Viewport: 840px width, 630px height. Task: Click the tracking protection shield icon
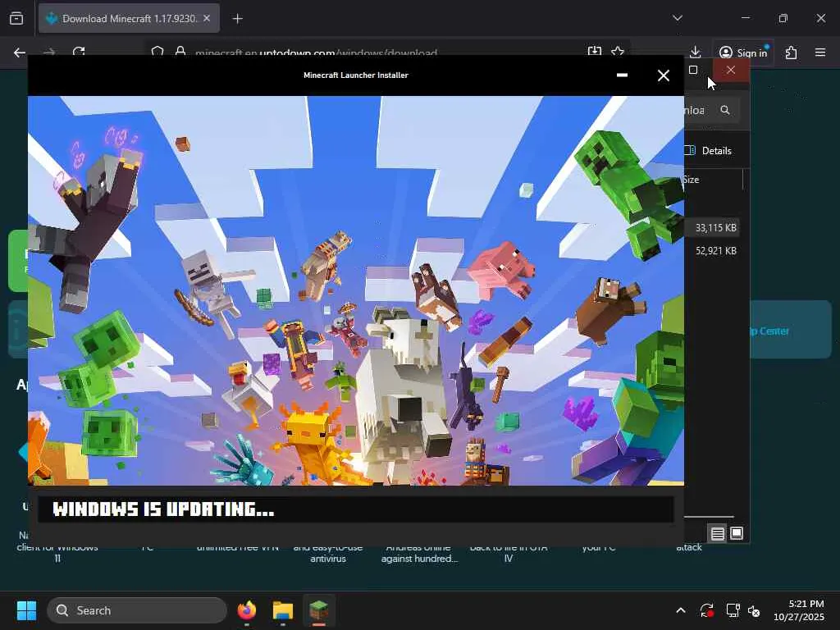coord(157,52)
